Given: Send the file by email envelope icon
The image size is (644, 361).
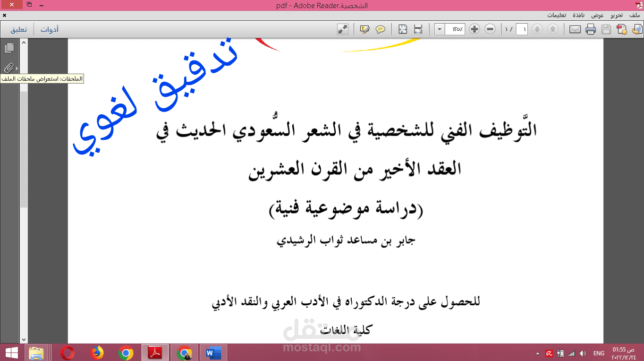Looking at the screenshot, I should click(575, 29).
